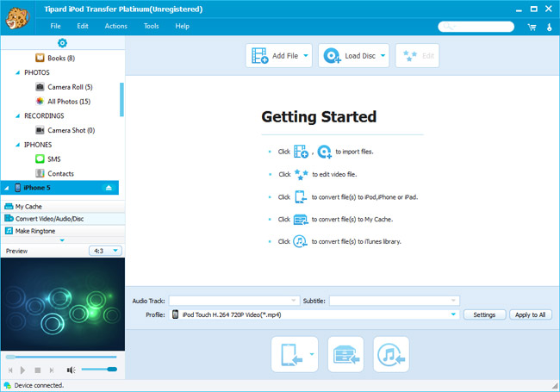The height and width of the screenshot is (392, 560).
Task: Seek using the preview progress slider
Action: 61,357
